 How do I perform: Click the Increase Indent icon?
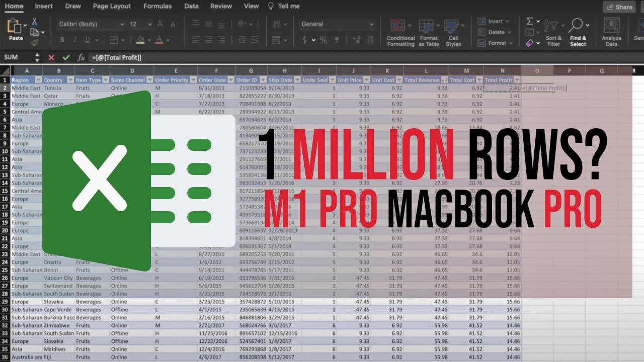[254, 40]
